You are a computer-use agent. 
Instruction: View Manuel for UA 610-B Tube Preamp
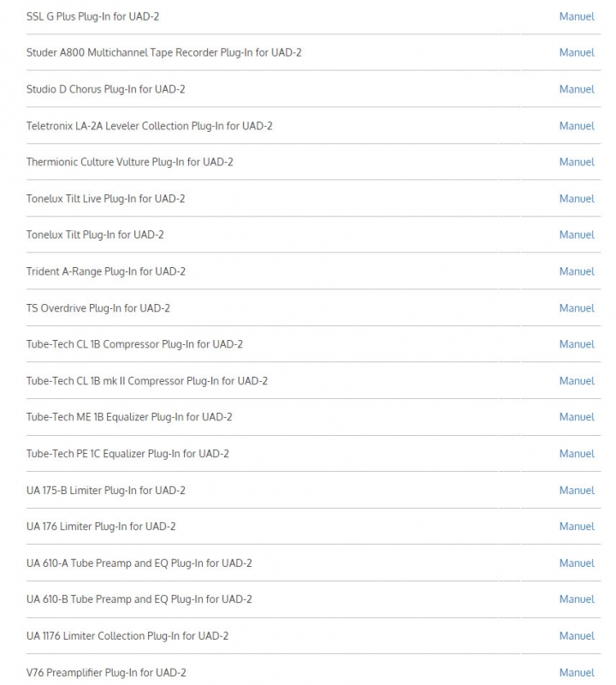(577, 599)
